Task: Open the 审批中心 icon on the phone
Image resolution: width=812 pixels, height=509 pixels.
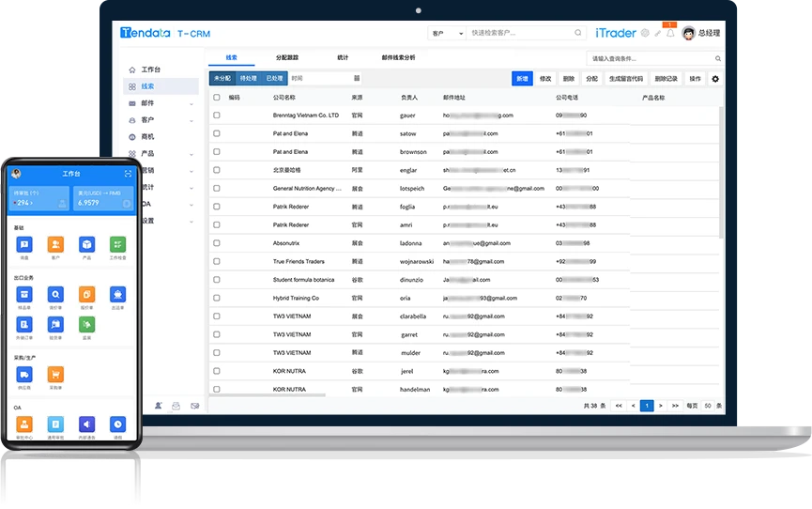Action: tap(24, 424)
